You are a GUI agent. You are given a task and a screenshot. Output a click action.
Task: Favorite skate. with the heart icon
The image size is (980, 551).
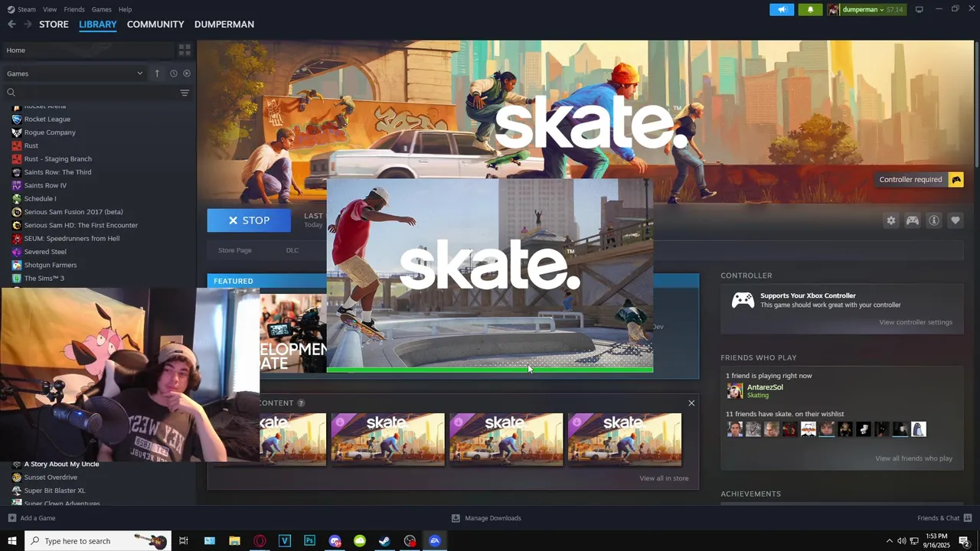coord(955,220)
